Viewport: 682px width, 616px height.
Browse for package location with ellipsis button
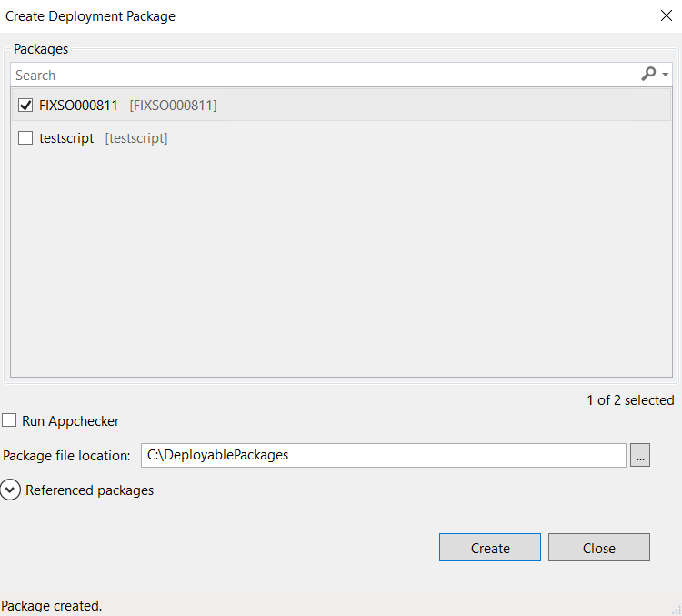click(640, 455)
